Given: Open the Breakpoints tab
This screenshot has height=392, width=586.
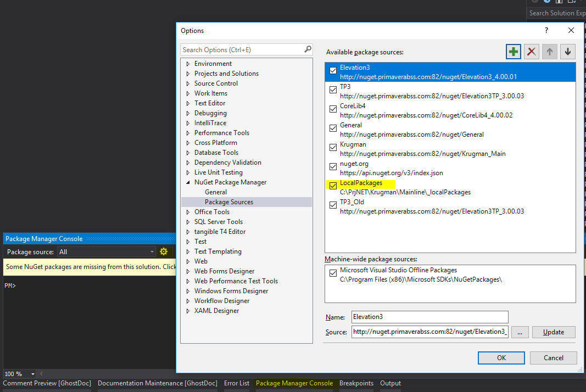Looking at the screenshot, I should pyautogui.click(x=356, y=383).
